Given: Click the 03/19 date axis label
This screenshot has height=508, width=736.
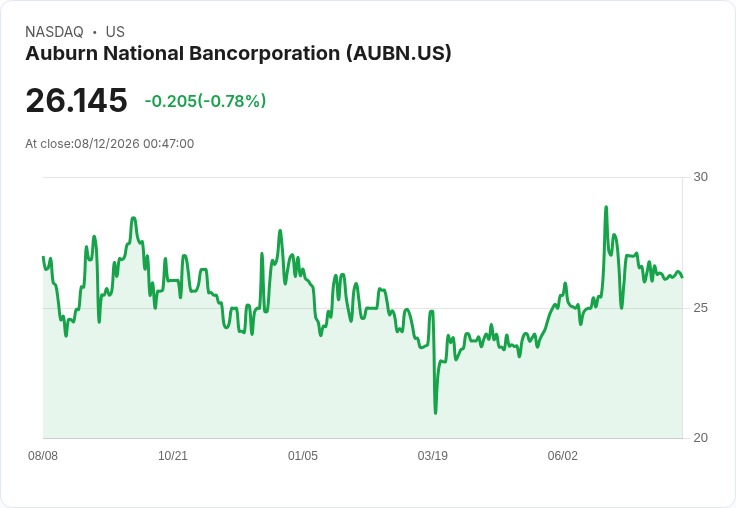Looking at the screenshot, I should 432,456.
